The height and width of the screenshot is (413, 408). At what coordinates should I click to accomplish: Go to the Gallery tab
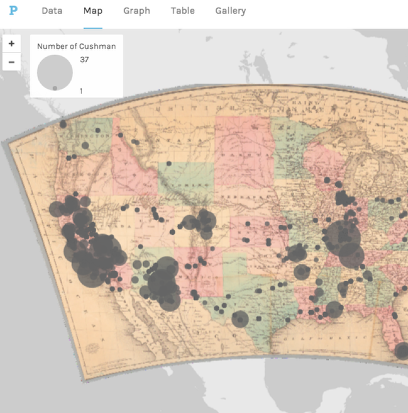(230, 11)
